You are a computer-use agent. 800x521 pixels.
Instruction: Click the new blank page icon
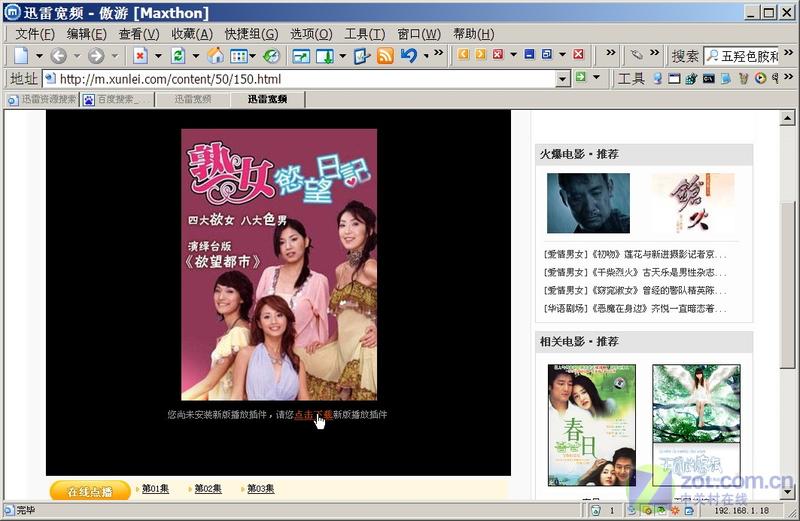(x=21, y=56)
